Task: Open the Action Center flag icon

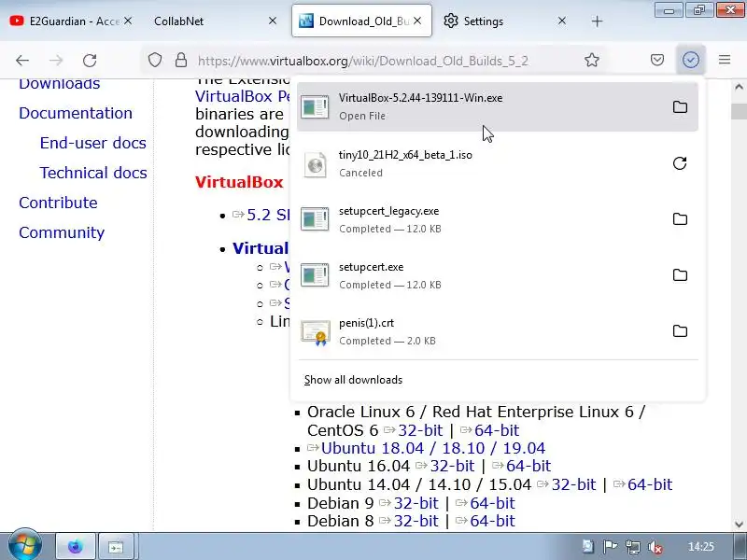Action: [611, 547]
